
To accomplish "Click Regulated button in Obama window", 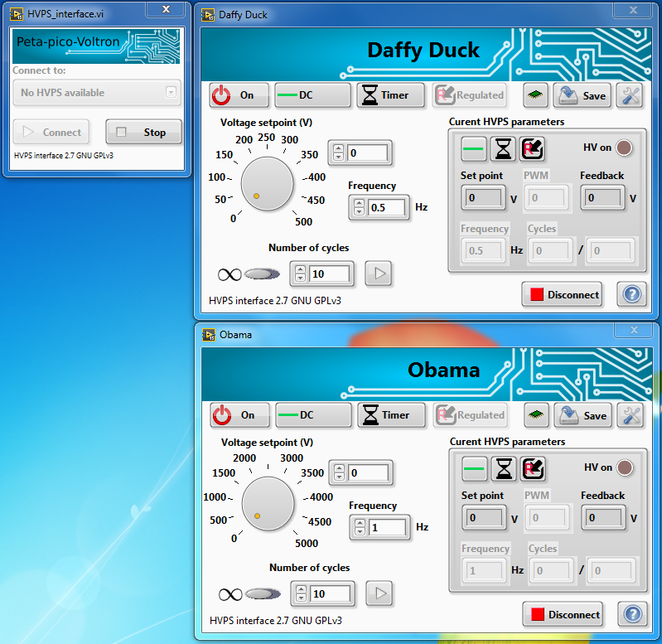I will coord(471,415).
